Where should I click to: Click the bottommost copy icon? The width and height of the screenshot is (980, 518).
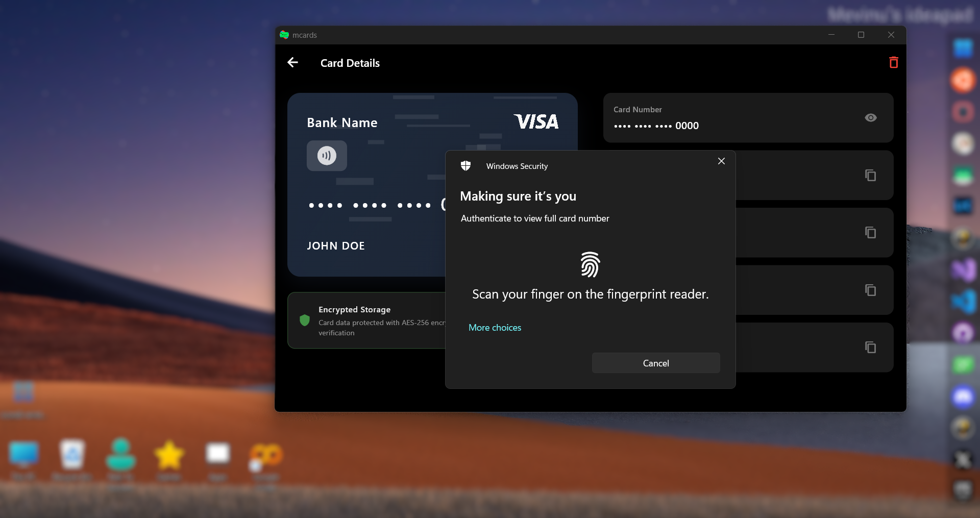pos(871,348)
